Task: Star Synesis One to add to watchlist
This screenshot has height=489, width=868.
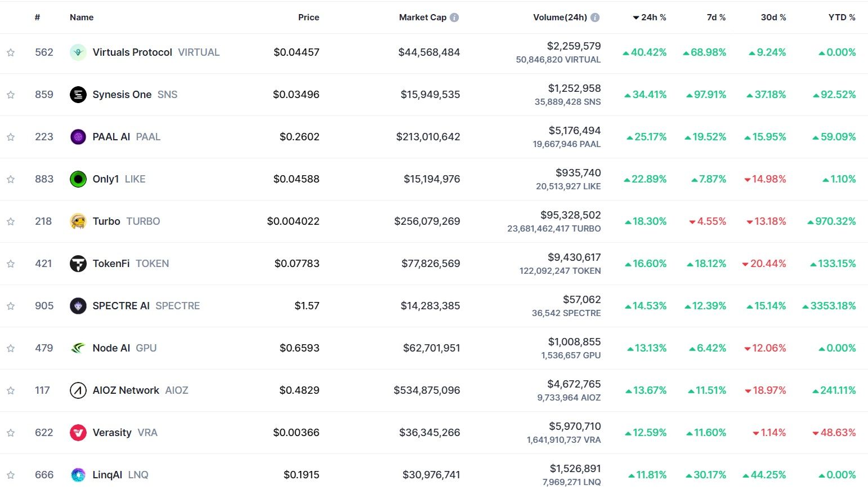Action: pyautogui.click(x=11, y=95)
